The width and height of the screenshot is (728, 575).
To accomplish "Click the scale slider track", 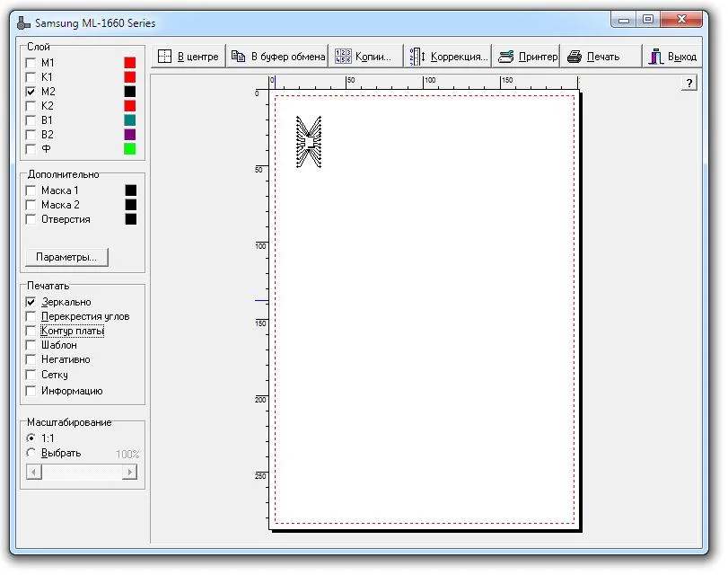I will point(82,472).
